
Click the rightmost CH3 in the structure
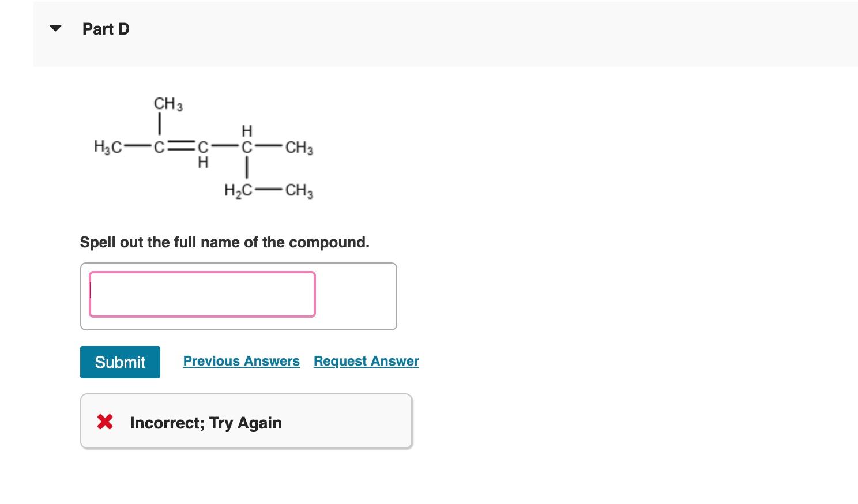[299, 147]
